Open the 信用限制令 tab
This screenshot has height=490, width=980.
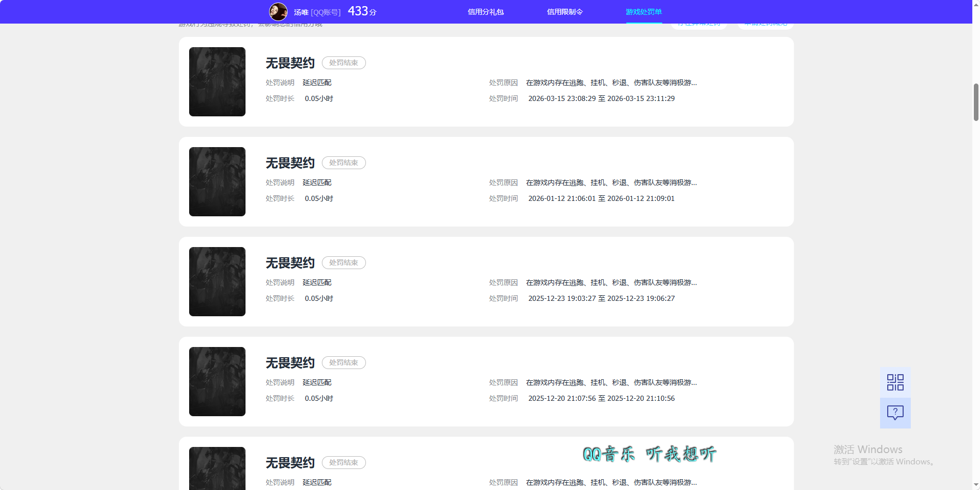pos(564,11)
